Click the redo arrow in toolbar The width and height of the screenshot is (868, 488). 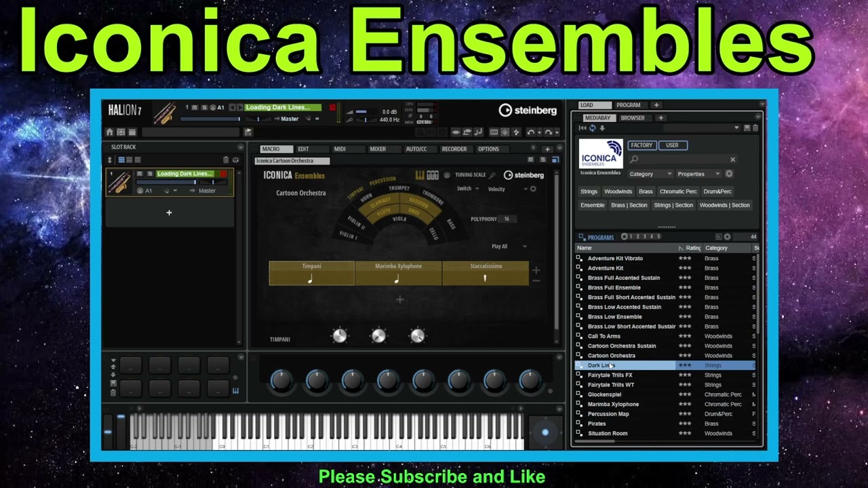click(x=548, y=132)
